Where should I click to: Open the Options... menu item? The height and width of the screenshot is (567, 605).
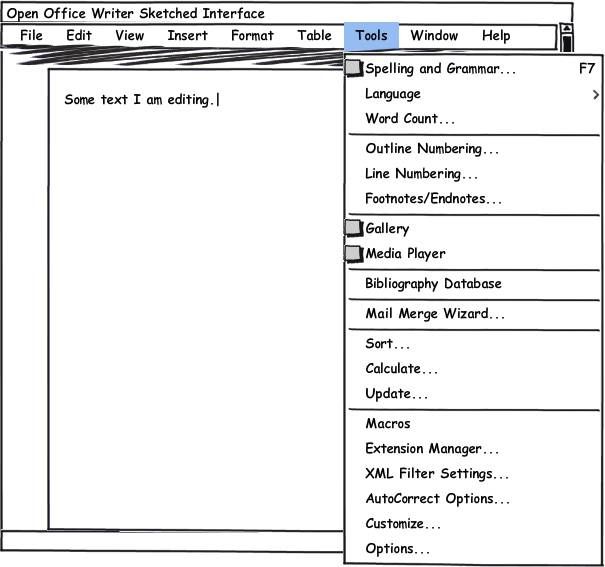(473, 549)
